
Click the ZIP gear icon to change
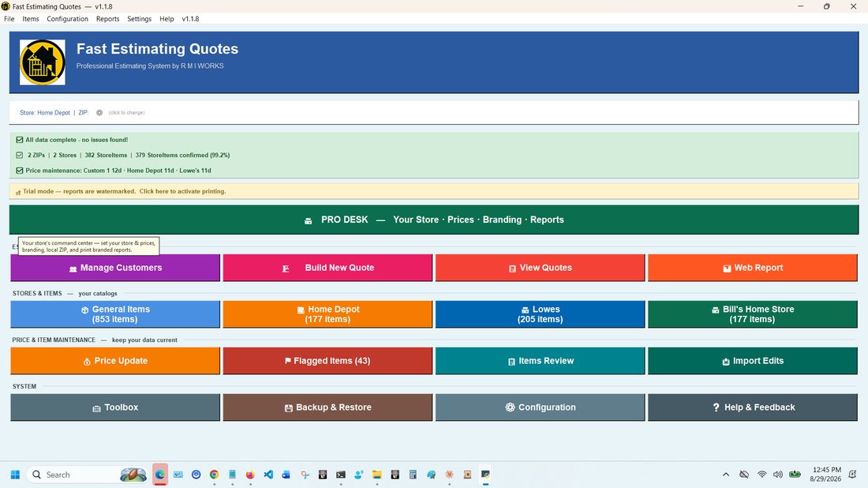[99, 112]
